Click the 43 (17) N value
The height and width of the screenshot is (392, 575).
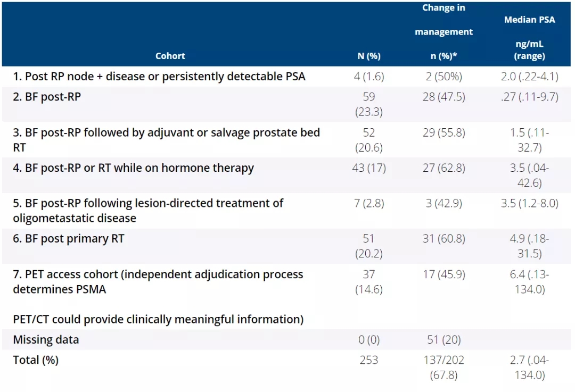(x=368, y=168)
